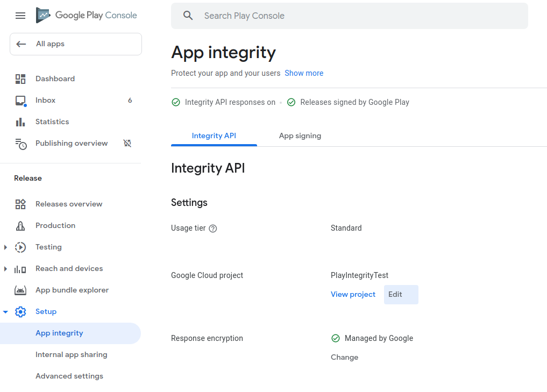Viewport: 547px width, 392px height.
Task: Open View project for PlayIntegrityTest
Action: [x=353, y=294]
